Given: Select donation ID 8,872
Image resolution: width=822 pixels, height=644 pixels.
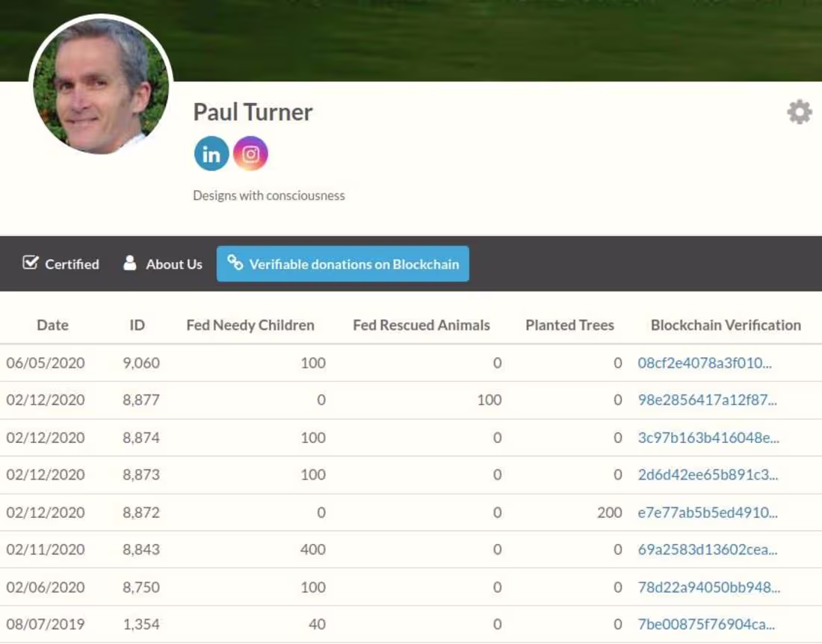Looking at the screenshot, I should [141, 512].
